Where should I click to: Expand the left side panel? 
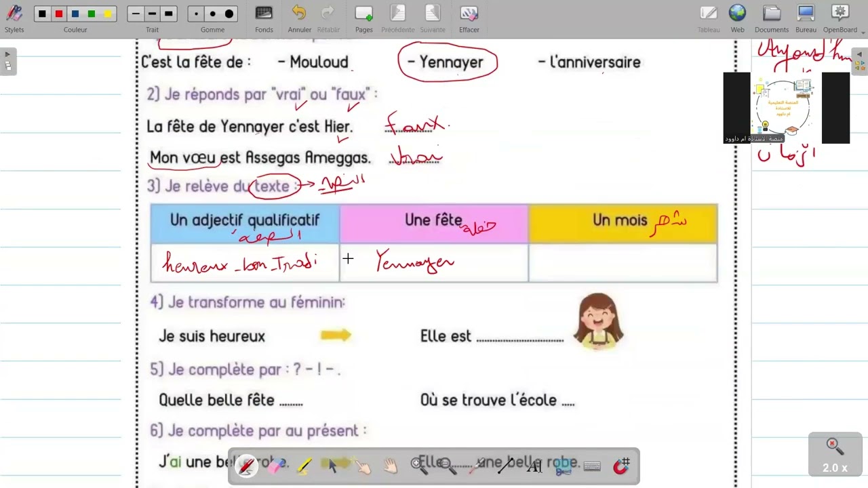7,61
